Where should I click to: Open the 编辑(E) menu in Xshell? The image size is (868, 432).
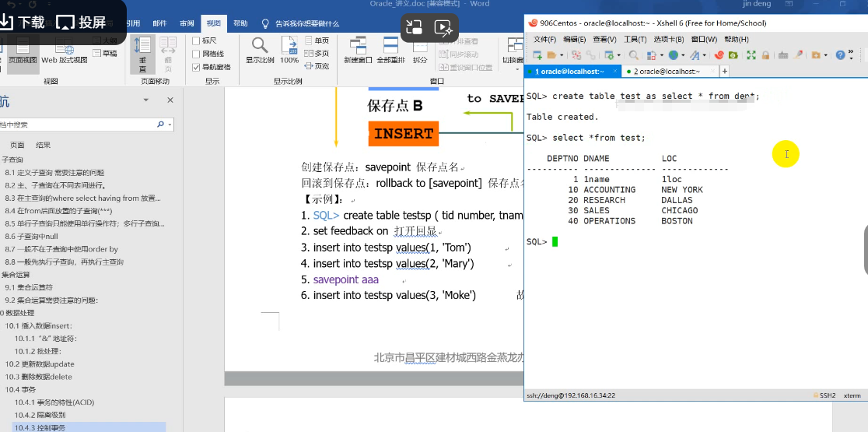(x=575, y=40)
